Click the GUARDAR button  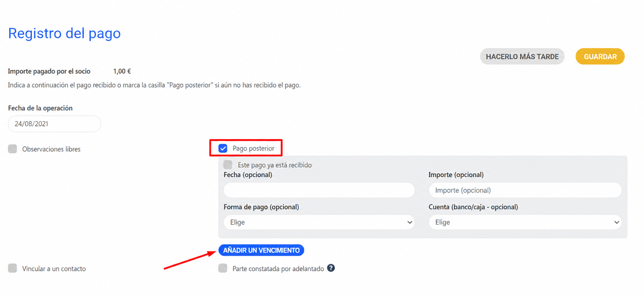(600, 57)
